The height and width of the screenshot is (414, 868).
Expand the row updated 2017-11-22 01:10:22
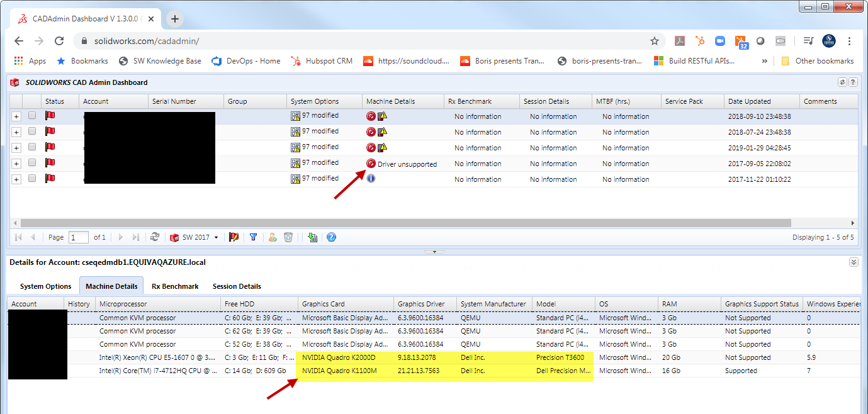click(x=16, y=179)
